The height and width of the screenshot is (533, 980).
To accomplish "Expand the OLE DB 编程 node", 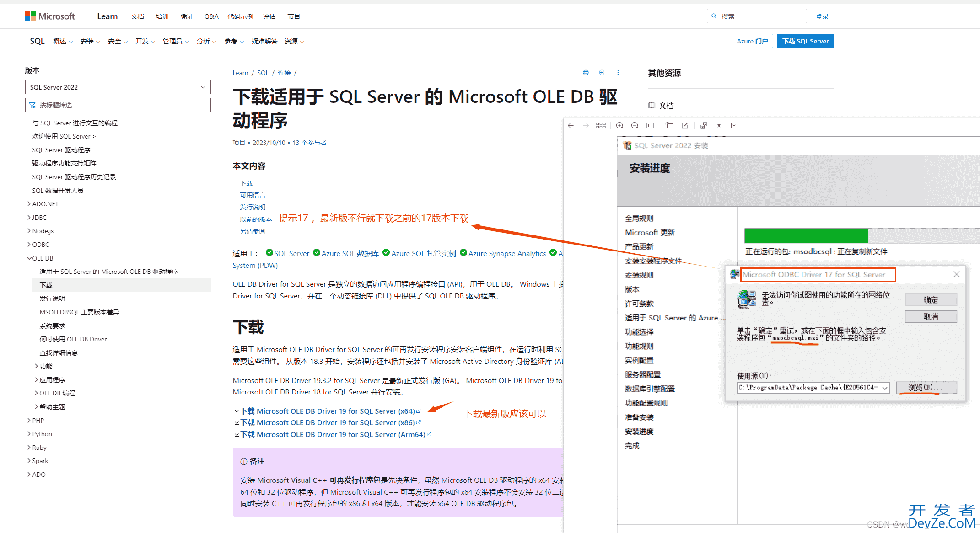I will point(37,393).
